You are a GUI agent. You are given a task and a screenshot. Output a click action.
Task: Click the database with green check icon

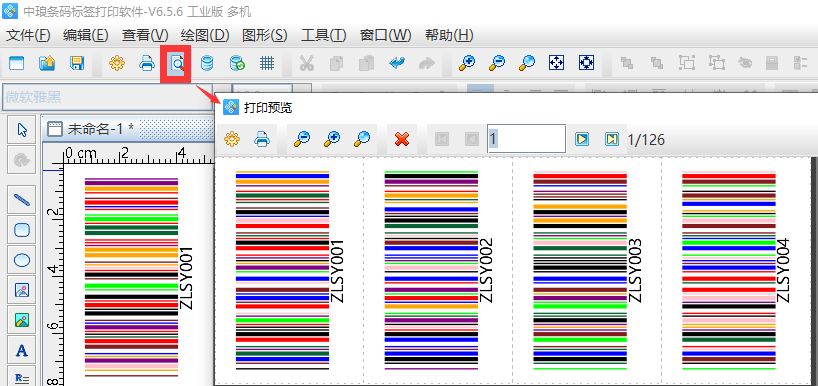click(x=237, y=64)
